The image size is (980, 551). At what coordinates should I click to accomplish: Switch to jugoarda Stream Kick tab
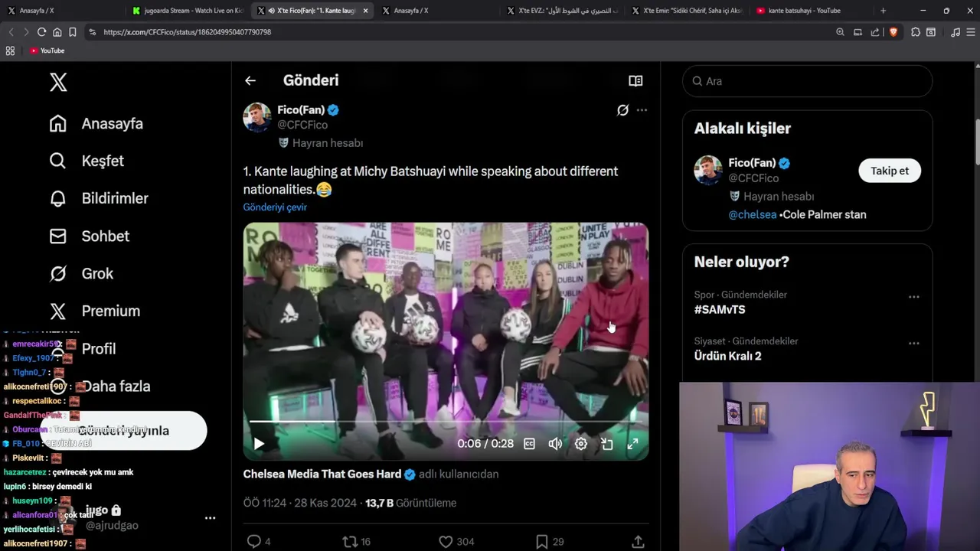[x=188, y=11]
